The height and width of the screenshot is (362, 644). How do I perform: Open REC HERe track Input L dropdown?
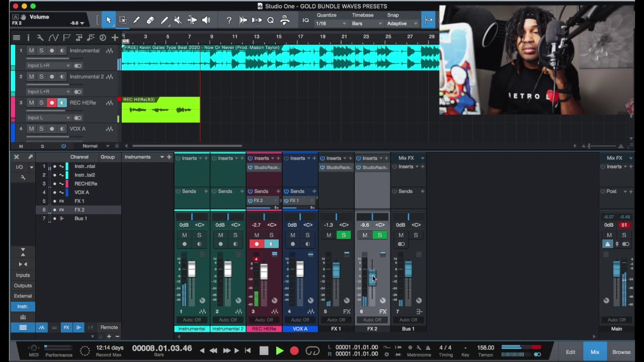49,118
